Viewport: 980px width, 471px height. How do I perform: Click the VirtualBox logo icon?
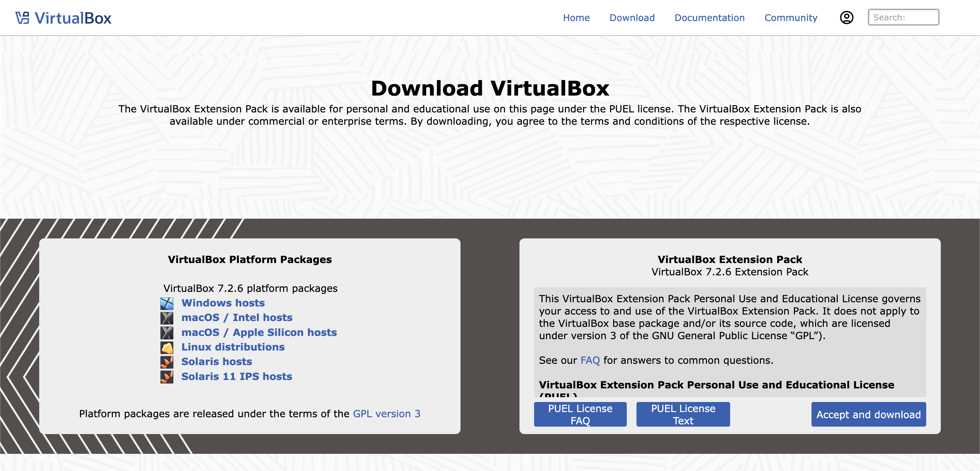(x=22, y=18)
